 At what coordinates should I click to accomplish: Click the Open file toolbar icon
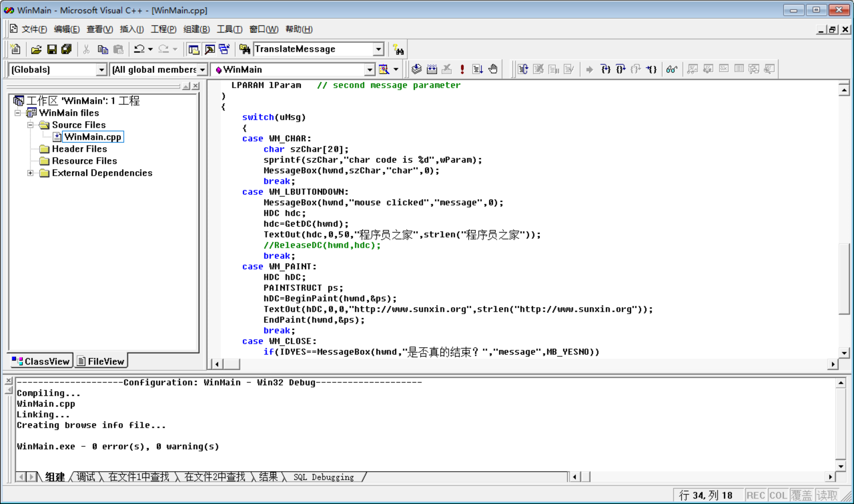tap(36, 49)
